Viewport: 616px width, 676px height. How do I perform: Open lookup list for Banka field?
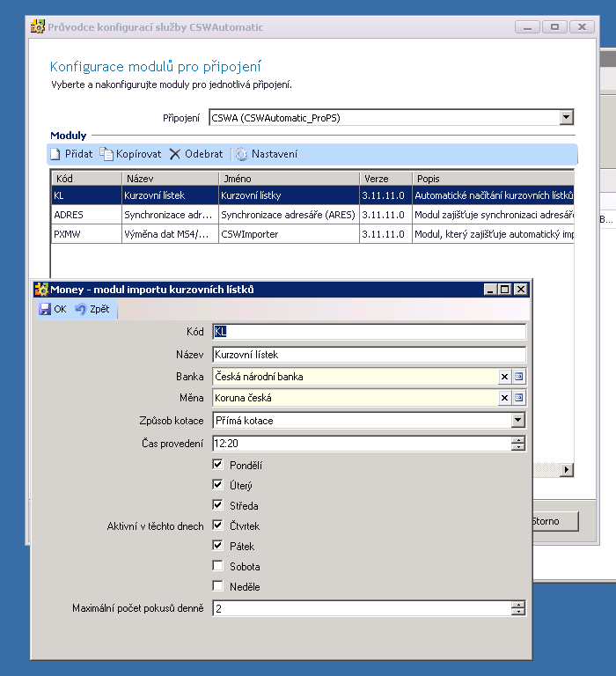tap(518, 377)
